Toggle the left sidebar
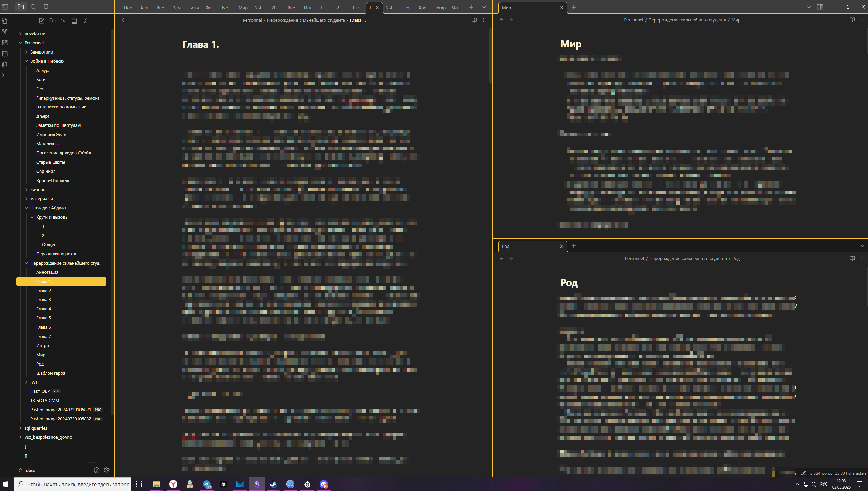This screenshot has width=868, height=491. click(5, 7)
